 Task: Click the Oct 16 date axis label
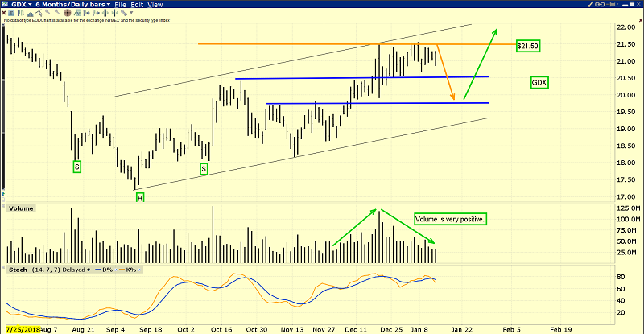[x=221, y=329]
